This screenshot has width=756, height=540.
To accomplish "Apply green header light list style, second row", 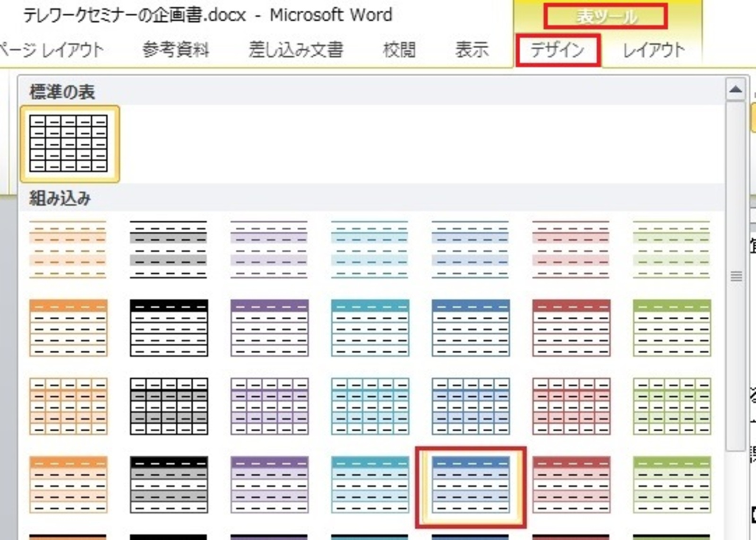I will click(672, 328).
